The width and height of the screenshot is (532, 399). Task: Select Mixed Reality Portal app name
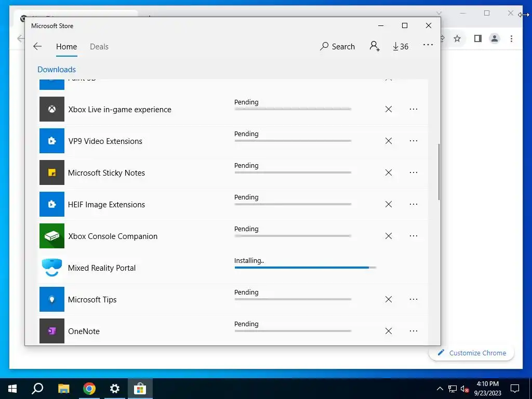coord(102,268)
